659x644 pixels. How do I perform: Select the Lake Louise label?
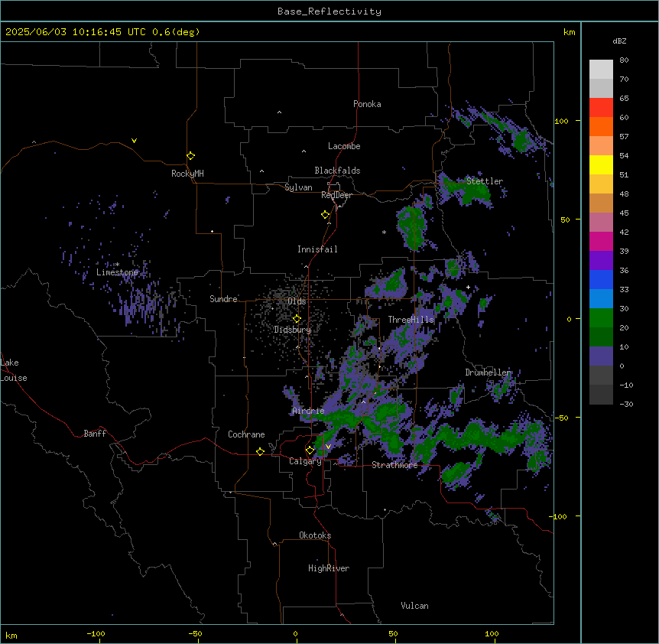pyautogui.click(x=14, y=370)
